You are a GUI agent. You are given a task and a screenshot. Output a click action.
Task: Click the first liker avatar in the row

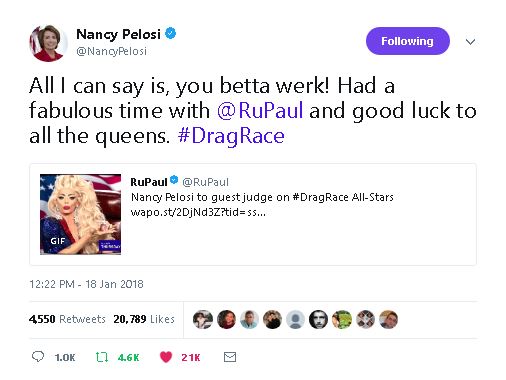[203, 319]
